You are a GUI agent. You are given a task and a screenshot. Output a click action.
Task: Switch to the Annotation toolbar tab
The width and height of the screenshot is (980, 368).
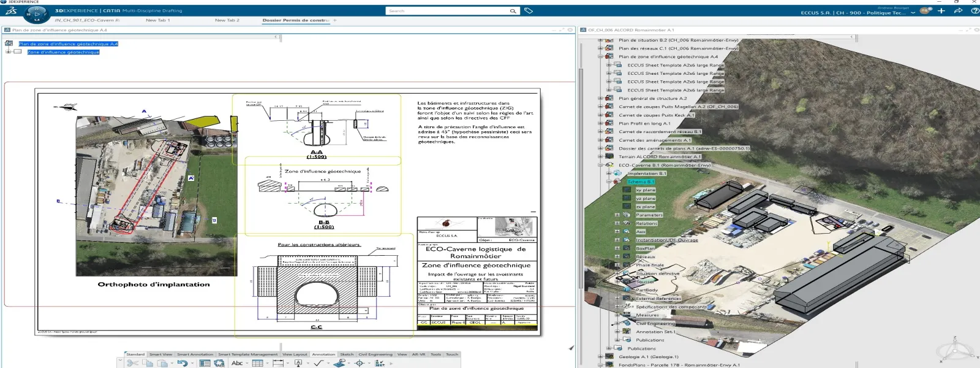point(323,354)
